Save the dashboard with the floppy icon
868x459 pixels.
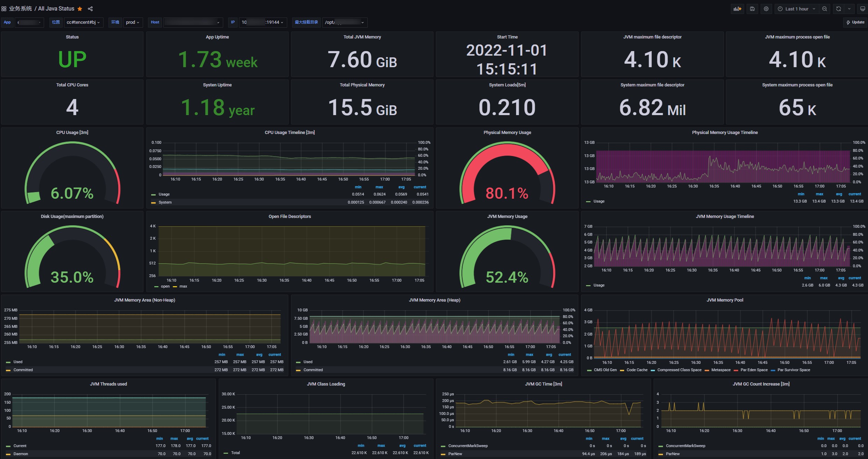click(752, 9)
